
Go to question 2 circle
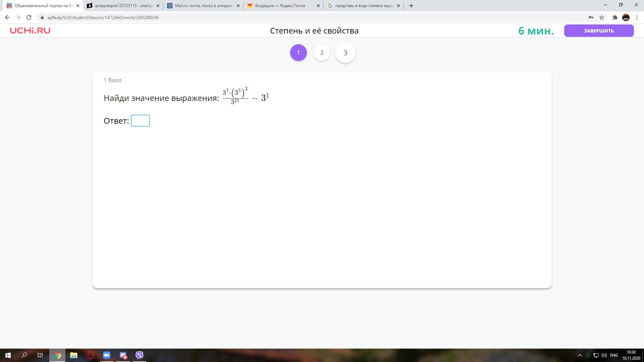tap(322, 53)
